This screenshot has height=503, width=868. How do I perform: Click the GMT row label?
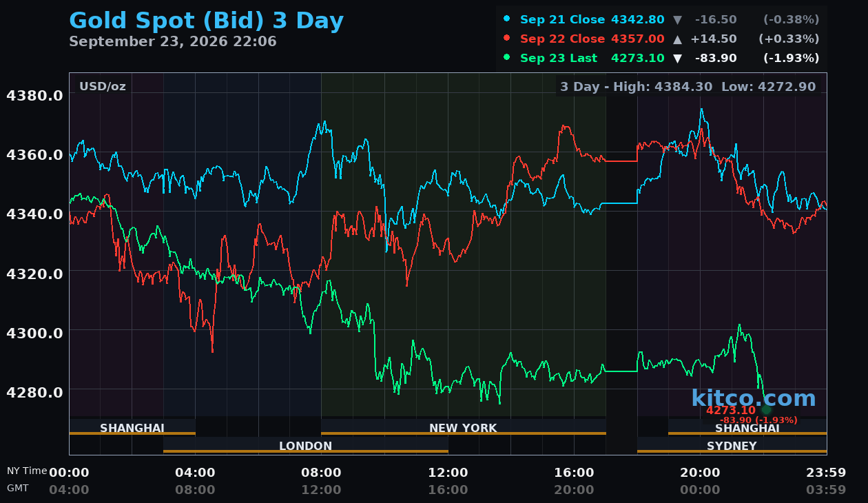18,487
